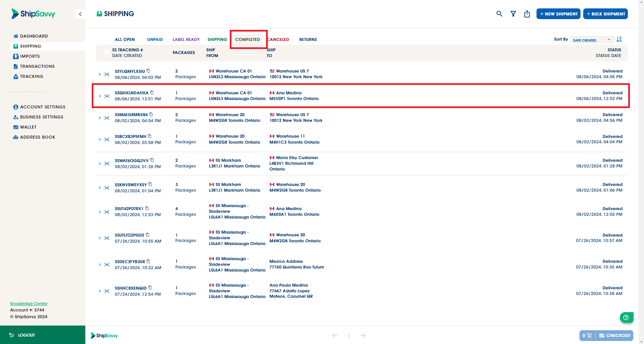Switch to the Unpaid tab
The image size is (644, 344).
tap(155, 40)
